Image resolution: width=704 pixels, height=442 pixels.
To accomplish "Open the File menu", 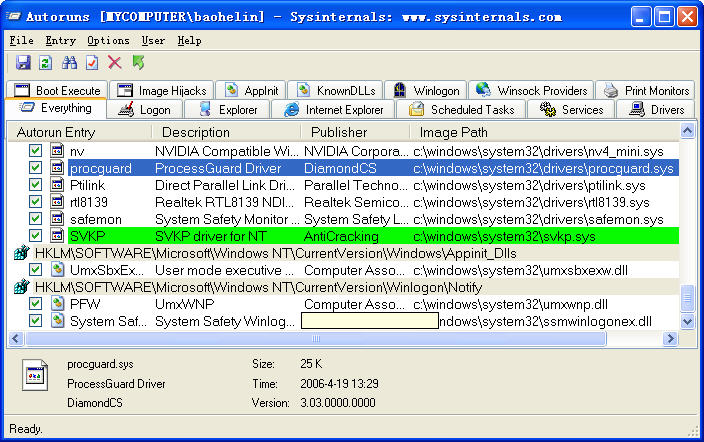I will (x=21, y=40).
